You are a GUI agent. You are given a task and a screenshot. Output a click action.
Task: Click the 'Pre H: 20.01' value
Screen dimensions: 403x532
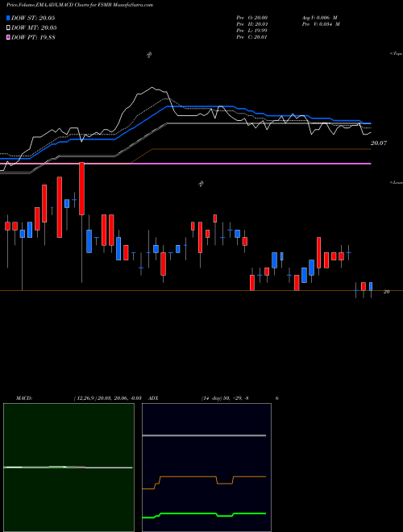pos(251,24)
